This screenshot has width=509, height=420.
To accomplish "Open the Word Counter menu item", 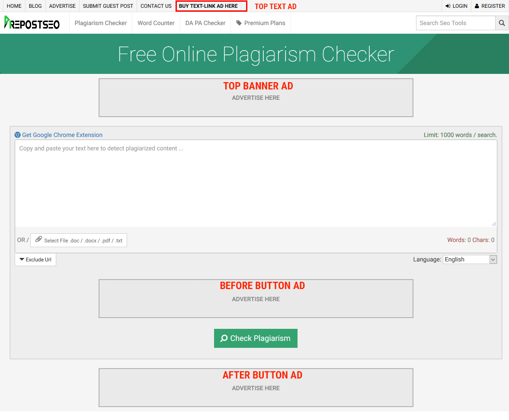I will [156, 23].
